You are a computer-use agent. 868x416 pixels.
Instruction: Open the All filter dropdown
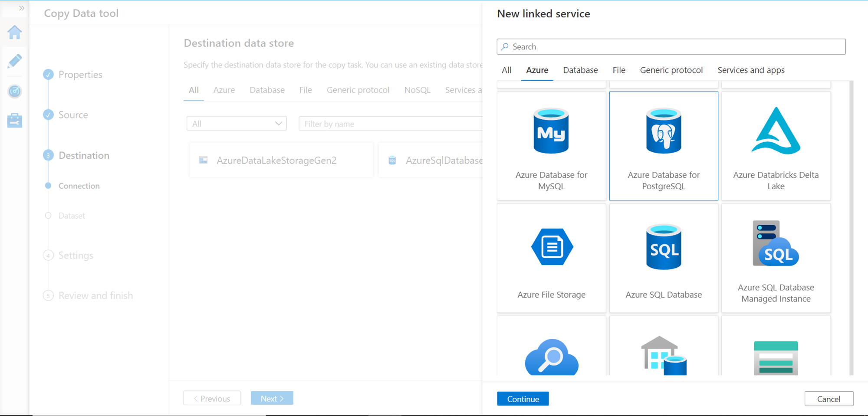[x=237, y=124]
